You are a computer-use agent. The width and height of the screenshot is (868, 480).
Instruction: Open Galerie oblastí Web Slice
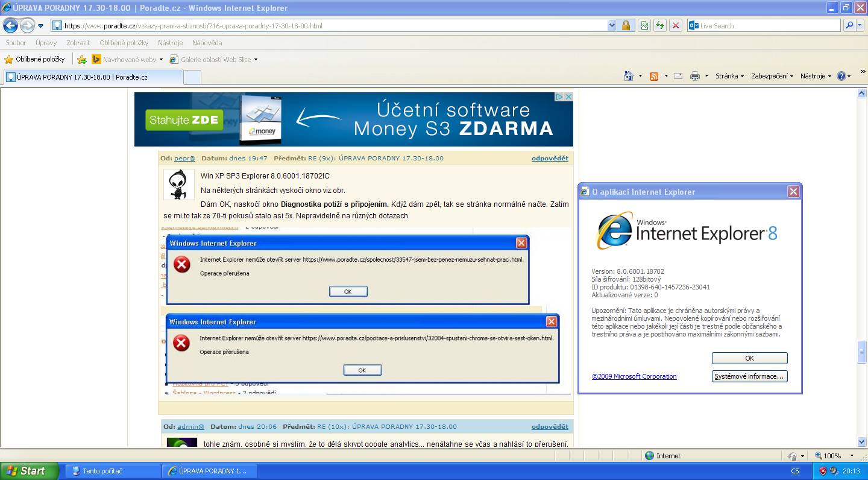214,59
